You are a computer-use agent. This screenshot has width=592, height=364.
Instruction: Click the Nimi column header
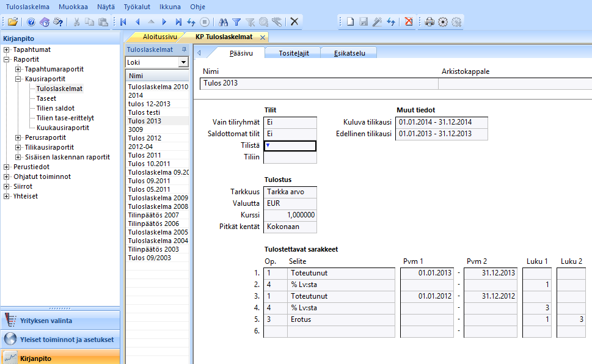tap(158, 76)
